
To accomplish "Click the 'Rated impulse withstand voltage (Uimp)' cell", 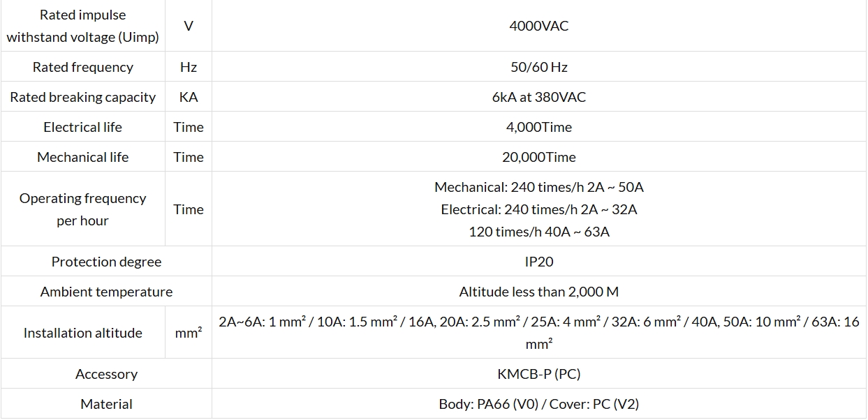I will [x=82, y=26].
